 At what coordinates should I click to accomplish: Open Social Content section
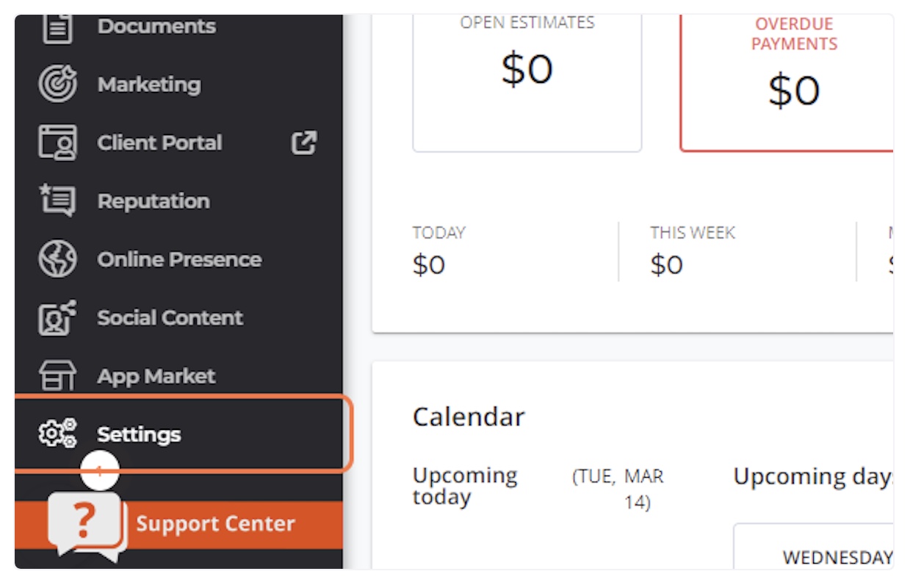170,317
